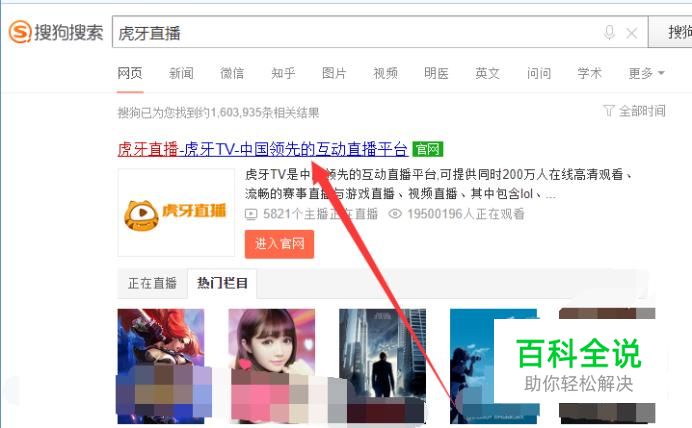Switch to the 新闻 tab

181,73
